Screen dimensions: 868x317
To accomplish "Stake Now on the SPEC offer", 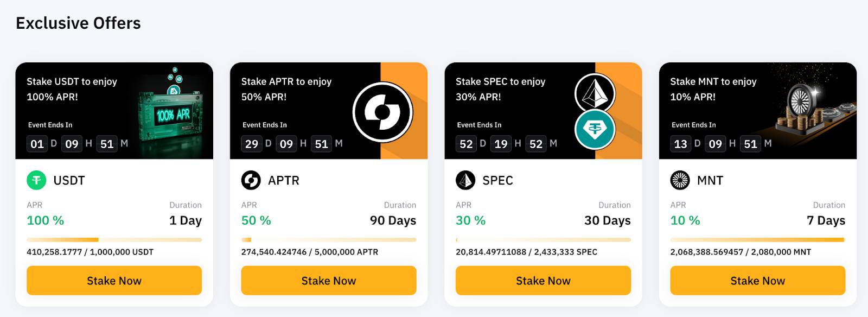I will [x=543, y=281].
